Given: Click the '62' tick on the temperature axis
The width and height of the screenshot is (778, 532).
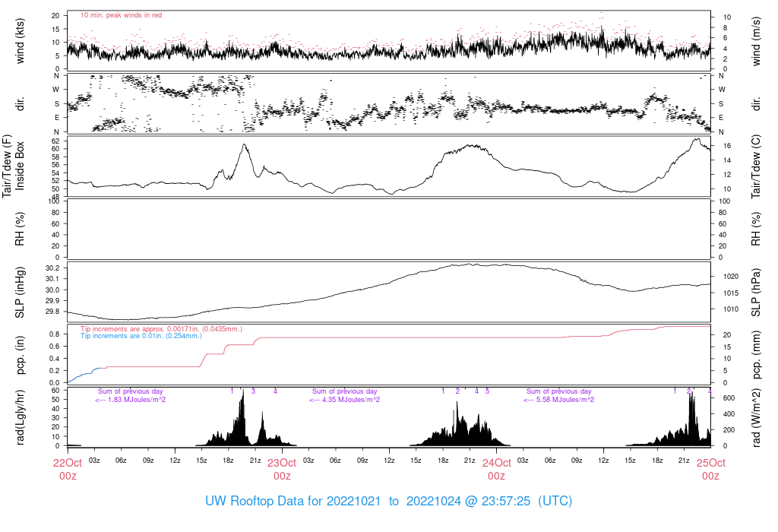Looking at the screenshot, I should tap(55, 141).
